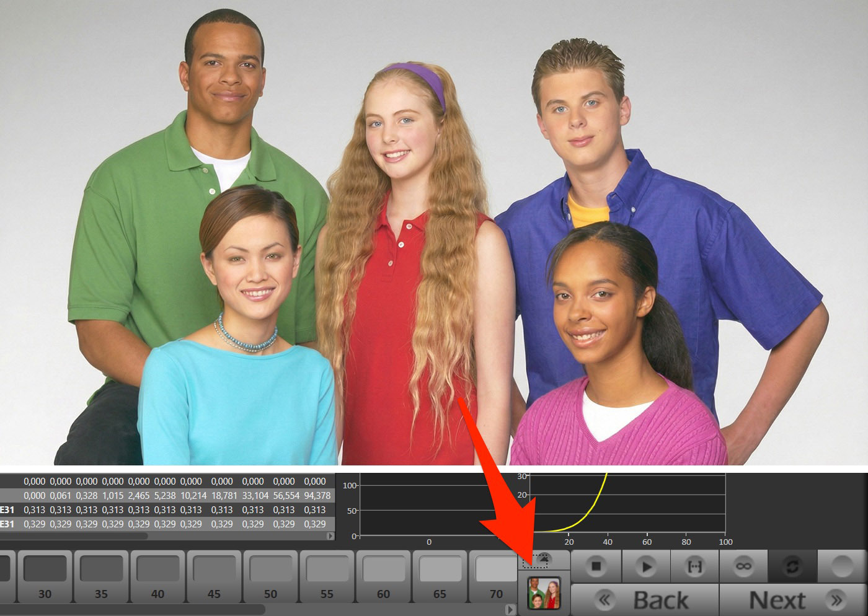Toggle the circular refresh arrows button
Viewport: 868px width, 616px height.
(x=792, y=566)
